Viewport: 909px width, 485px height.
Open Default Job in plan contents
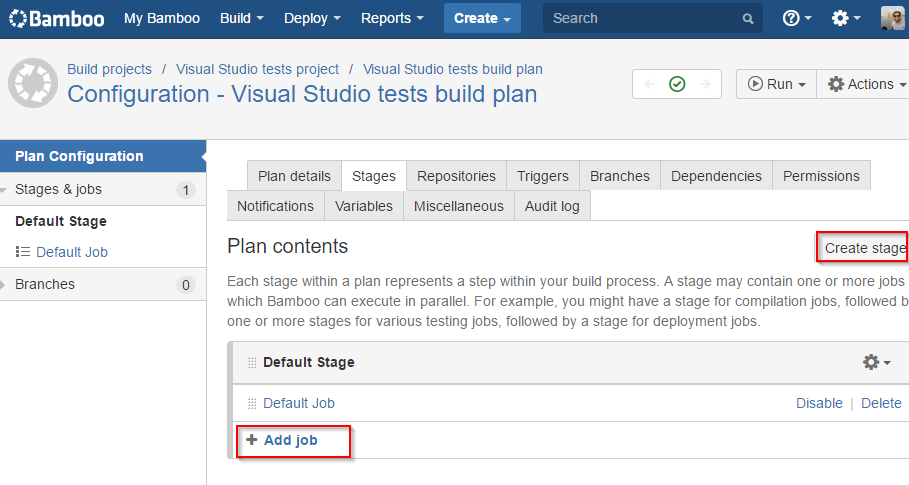[x=299, y=403]
